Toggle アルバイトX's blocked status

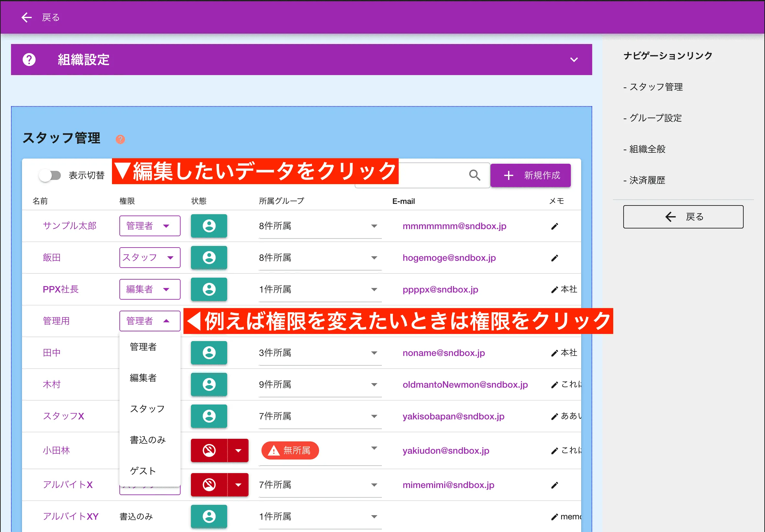coord(209,485)
